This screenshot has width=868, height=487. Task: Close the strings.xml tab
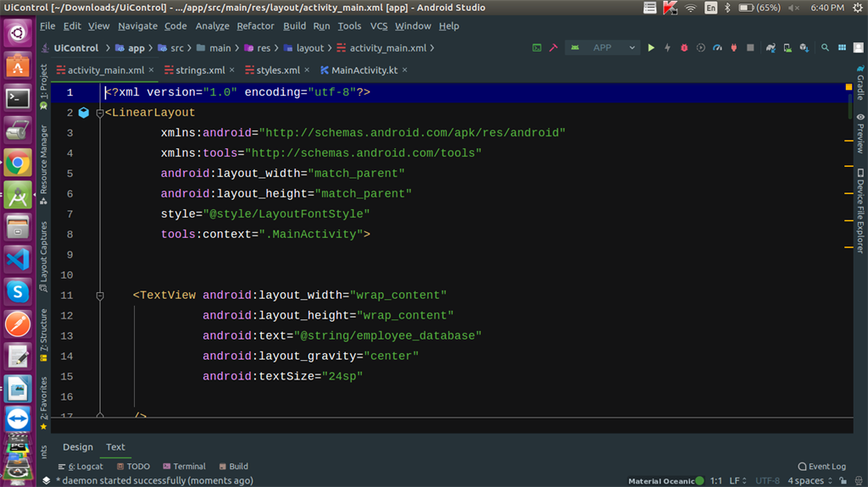coord(232,69)
